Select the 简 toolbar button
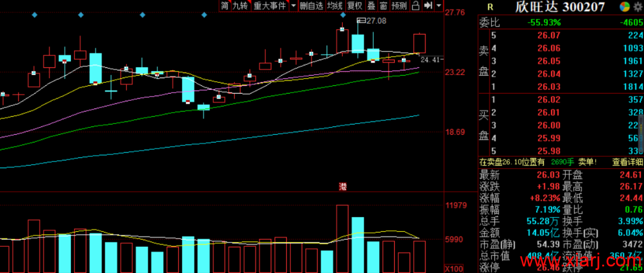The width and height of the screenshot is (644, 273). point(225,6)
